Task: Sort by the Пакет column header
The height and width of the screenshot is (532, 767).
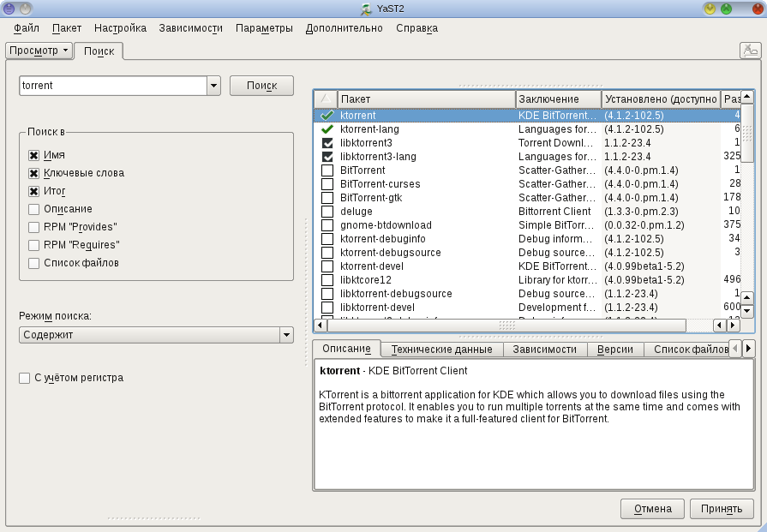Action: click(427, 99)
